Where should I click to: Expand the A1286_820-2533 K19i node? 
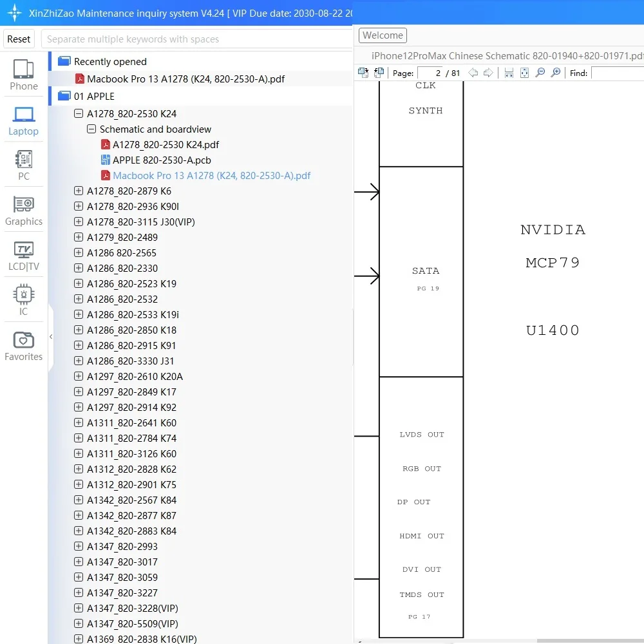[x=79, y=315]
